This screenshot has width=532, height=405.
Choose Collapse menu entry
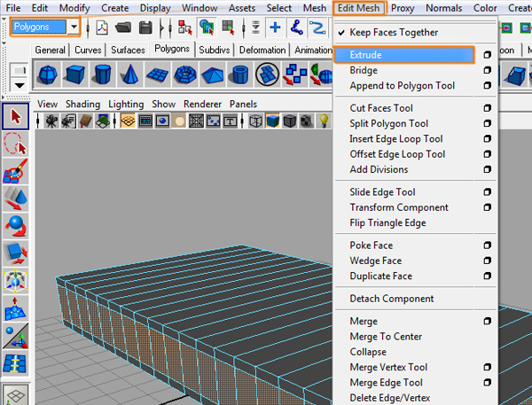click(x=368, y=352)
